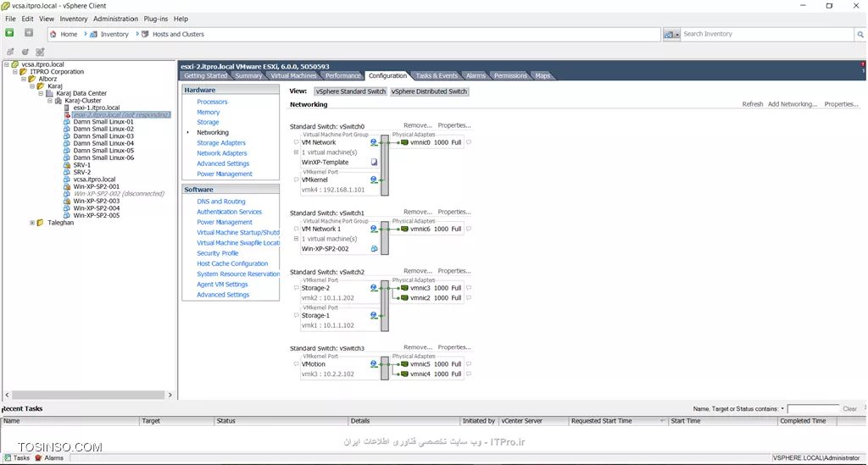Click Properties link for vSwitch2
The image size is (868, 465).
(x=454, y=271)
